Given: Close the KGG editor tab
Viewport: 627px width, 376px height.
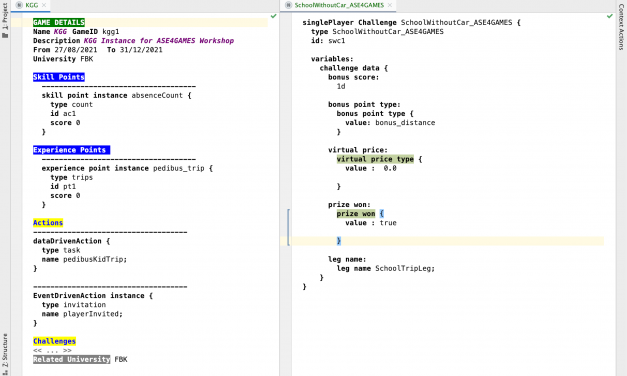Looking at the screenshot, I should coord(44,5).
